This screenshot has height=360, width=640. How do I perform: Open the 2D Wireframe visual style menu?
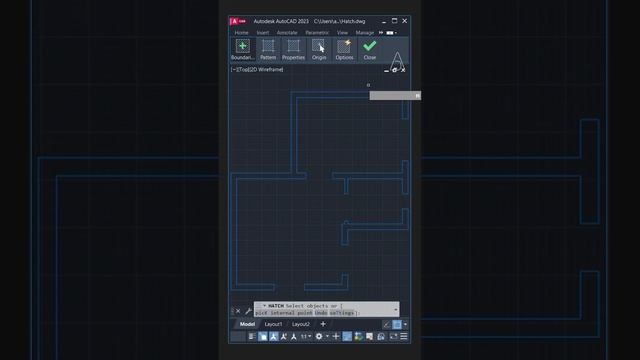(x=267, y=70)
